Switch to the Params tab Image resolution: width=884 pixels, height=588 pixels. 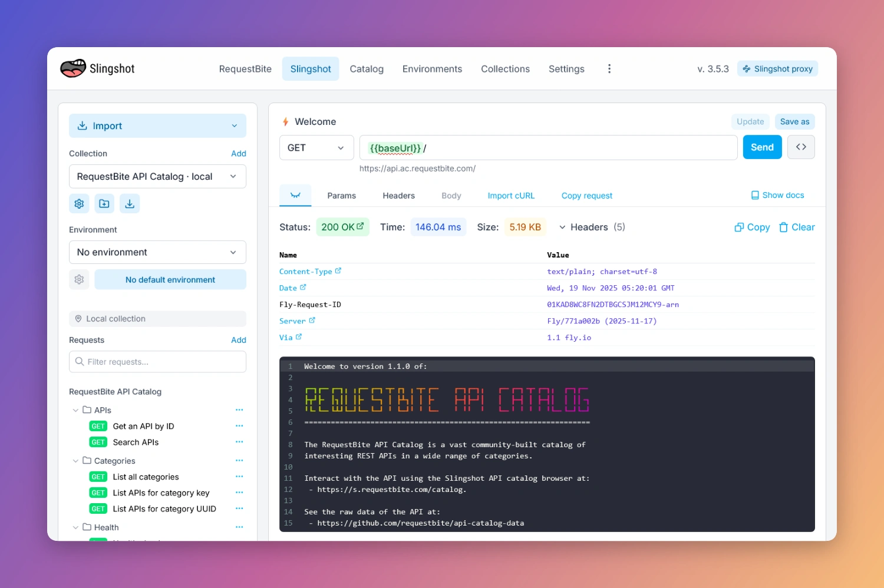coord(341,195)
